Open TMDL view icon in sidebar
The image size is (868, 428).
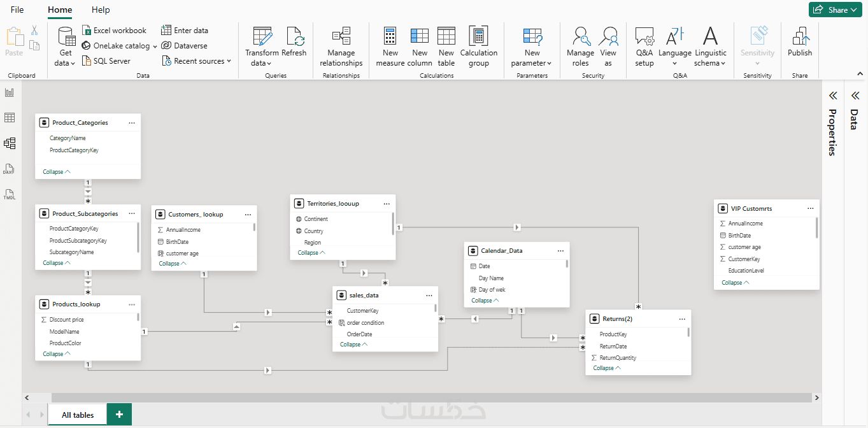pos(9,194)
